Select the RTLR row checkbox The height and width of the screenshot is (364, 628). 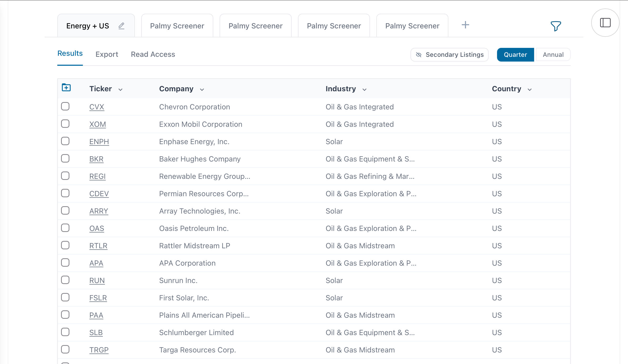pyautogui.click(x=65, y=245)
